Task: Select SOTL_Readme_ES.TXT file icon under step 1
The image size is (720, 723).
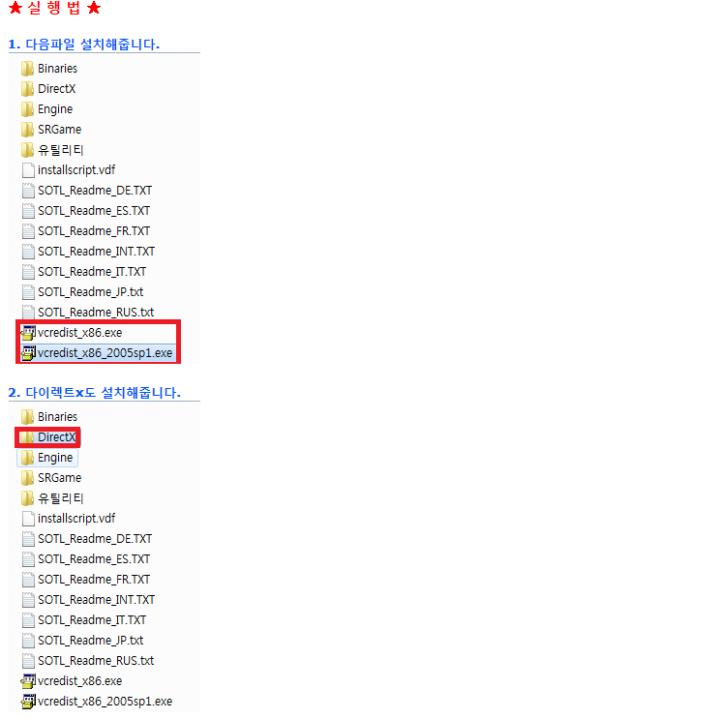Action: pyautogui.click(x=28, y=211)
